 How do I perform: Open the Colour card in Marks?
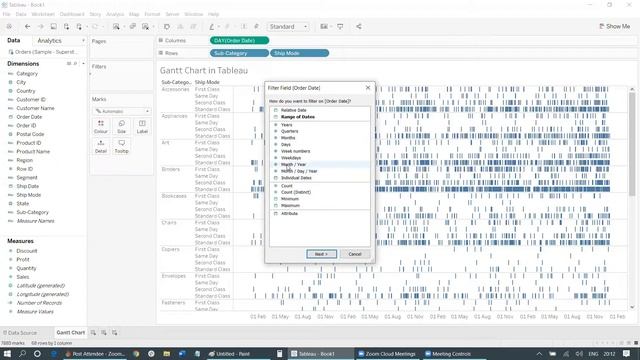pyautogui.click(x=101, y=127)
